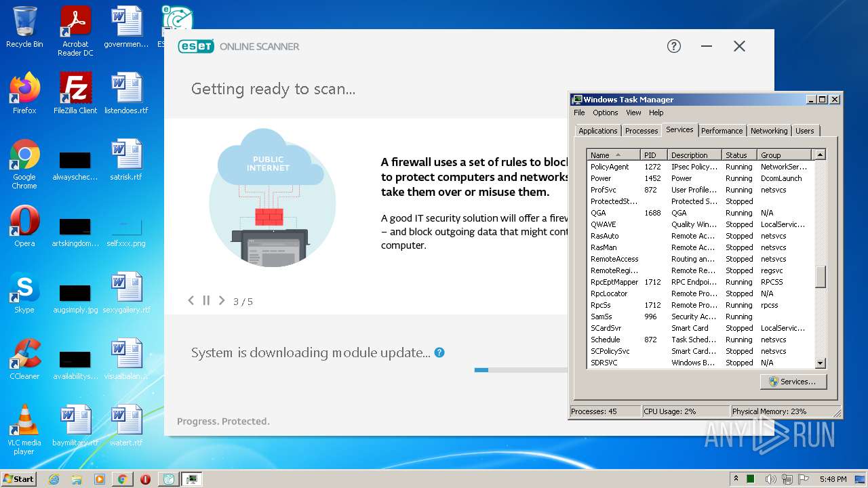Click the Start button
The height and width of the screenshot is (488, 868).
pyautogui.click(x=18, y=479)
